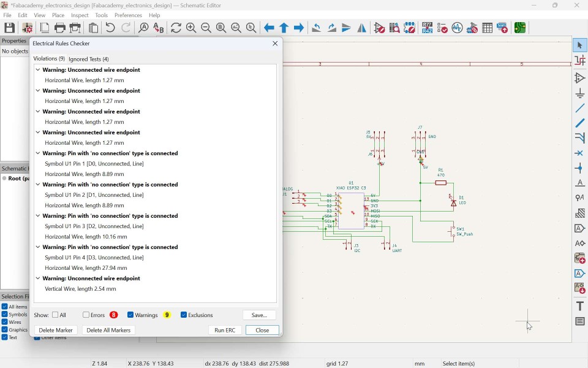
Task: Click Delete All Markers
Action: point(108,330)
